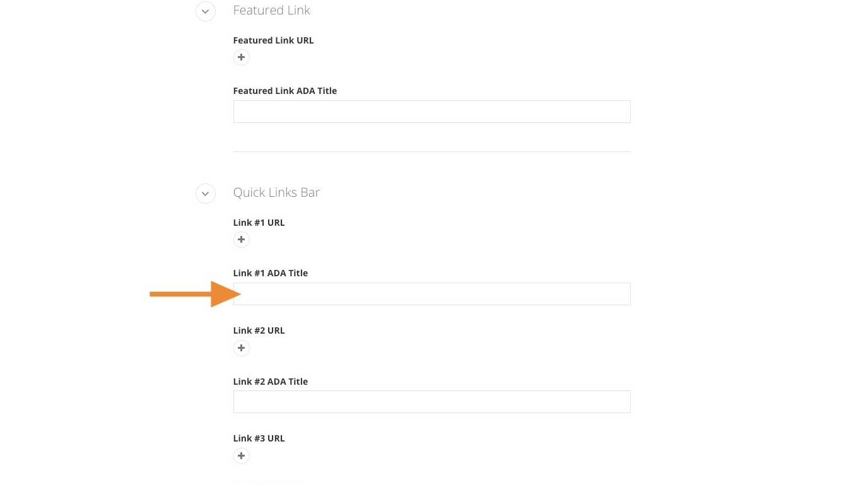The height and width of the screenshot is (485, 868).
Task: Focus the Featured Link ADA Title field
Action: pos(431,112)
